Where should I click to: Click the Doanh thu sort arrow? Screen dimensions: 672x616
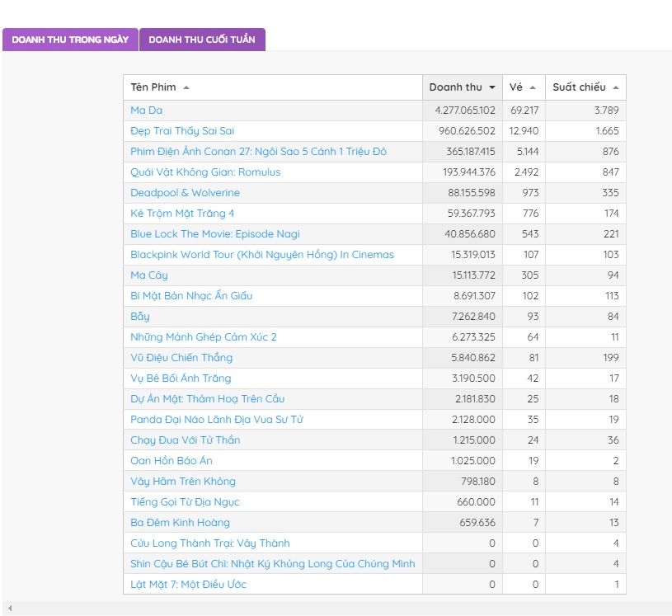coord(492,87)
